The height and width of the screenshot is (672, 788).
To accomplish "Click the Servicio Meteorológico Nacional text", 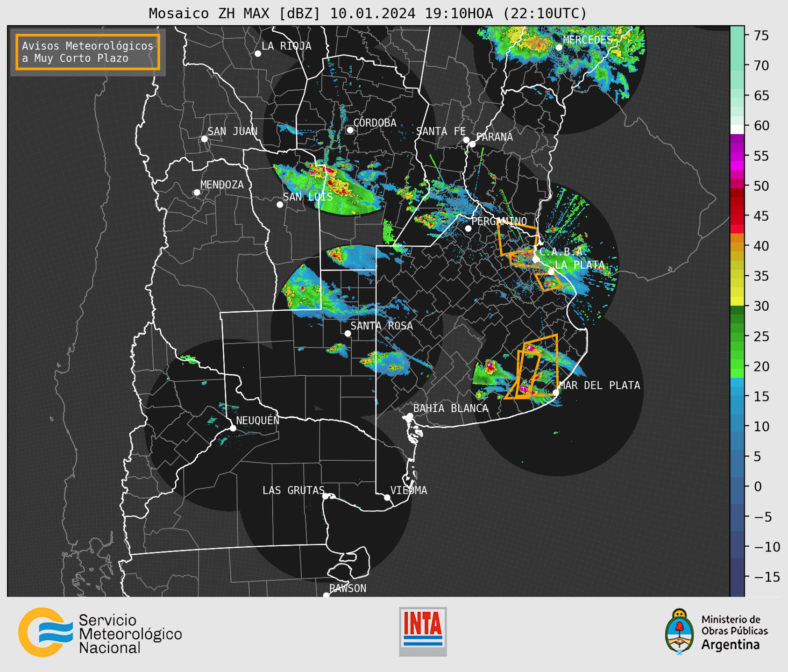I will click(130, 634).
